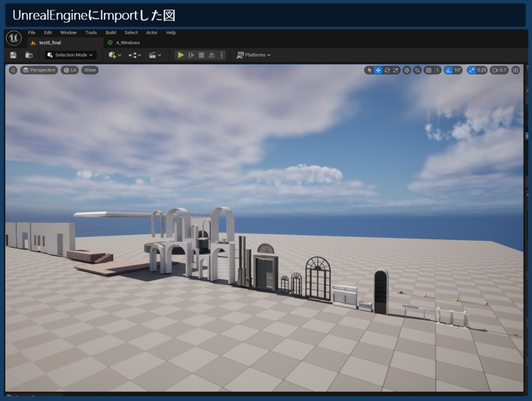The height and width of the screenshot is (401, 532).
Task: Click the Lit view mode button
Action: (70, 70)
